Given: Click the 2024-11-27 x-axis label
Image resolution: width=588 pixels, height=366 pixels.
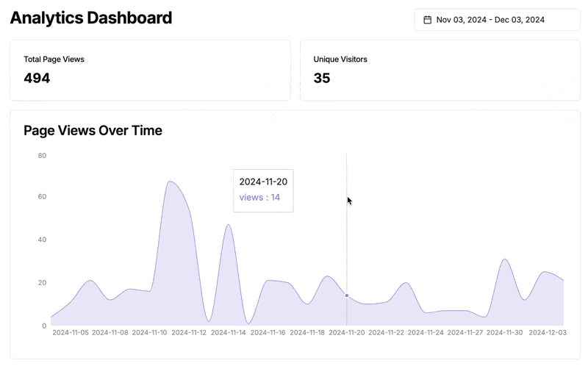Looking at the screenshot, I should (465, 333).
